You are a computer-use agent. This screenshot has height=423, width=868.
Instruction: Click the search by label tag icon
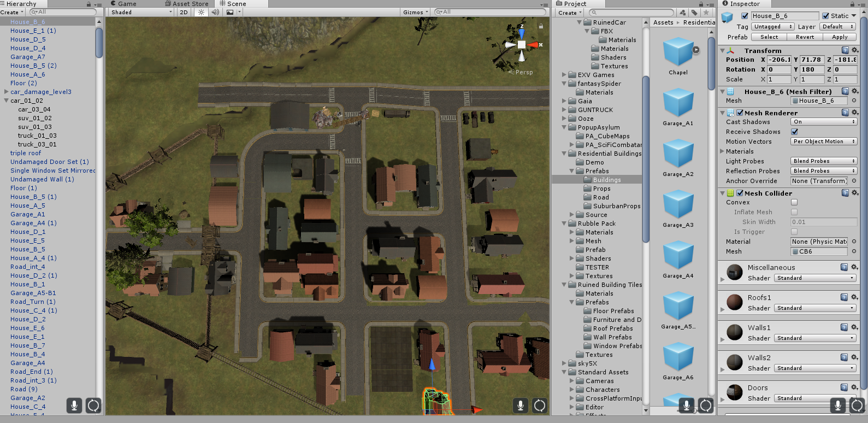(x=694, y=13)
